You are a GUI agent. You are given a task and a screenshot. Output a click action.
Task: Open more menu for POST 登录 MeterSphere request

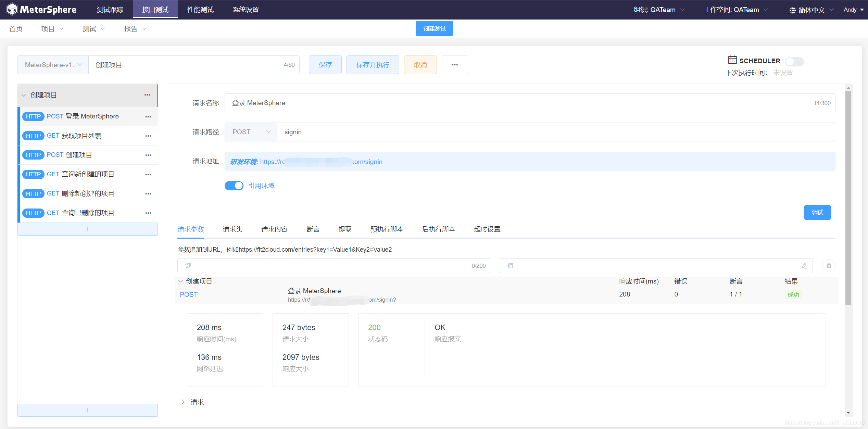pyautogui.click(x=148, y=117)
